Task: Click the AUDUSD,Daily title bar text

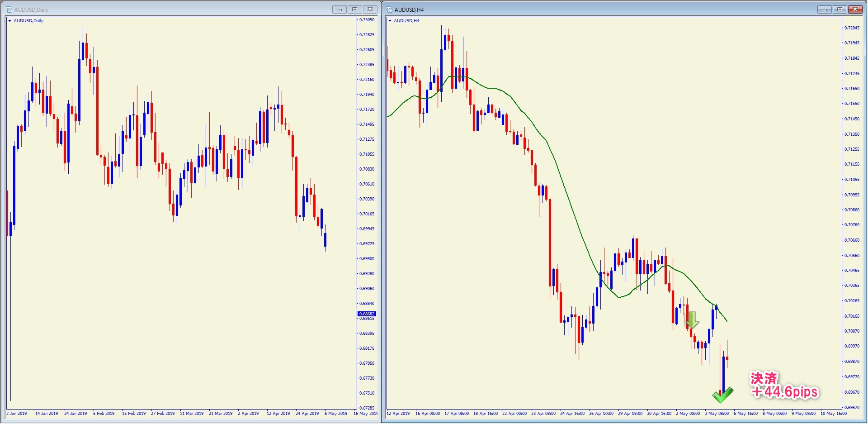Action: 31,10
